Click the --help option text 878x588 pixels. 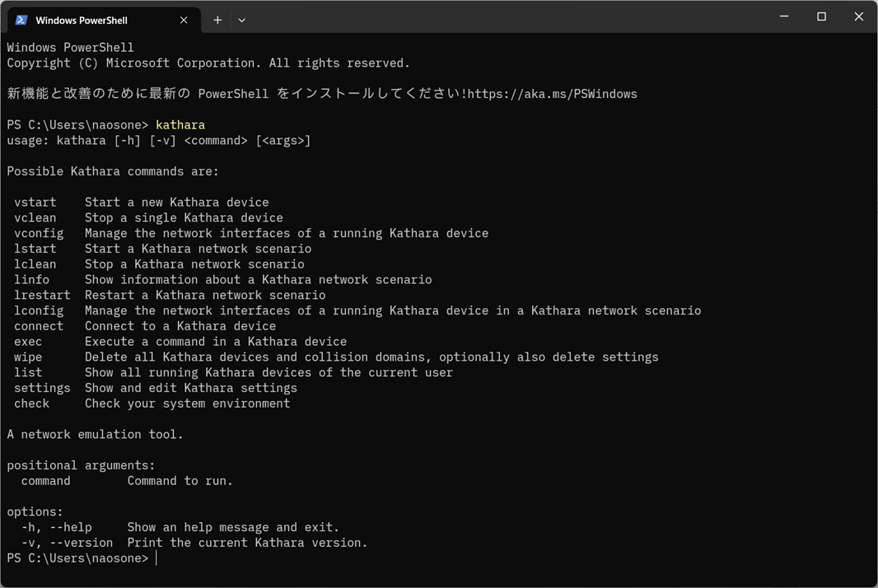pos(71,528)
